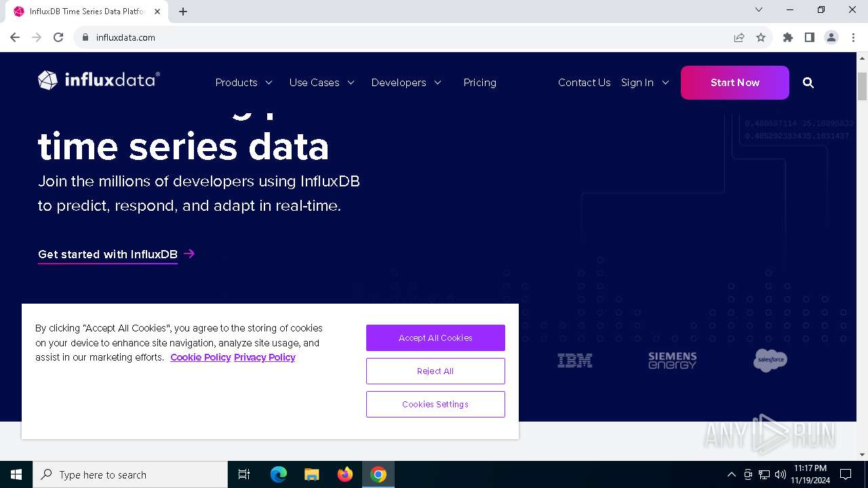The height and width of the screenshot is (488, 868).
Task: Bookmark this page with the star icon
Action: pyautogui.click(x=761, y=37)
